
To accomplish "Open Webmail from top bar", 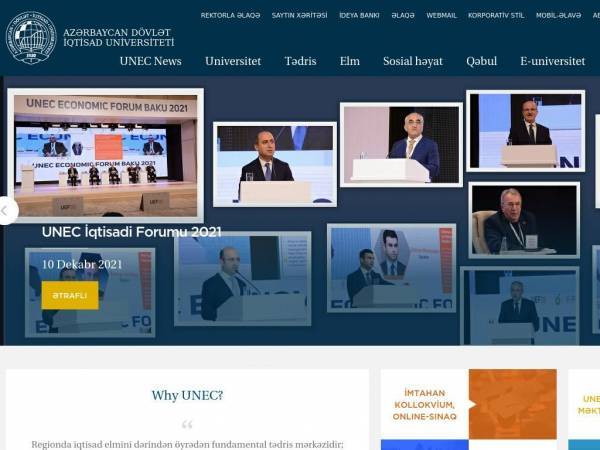I will click(x=441, y=15).
